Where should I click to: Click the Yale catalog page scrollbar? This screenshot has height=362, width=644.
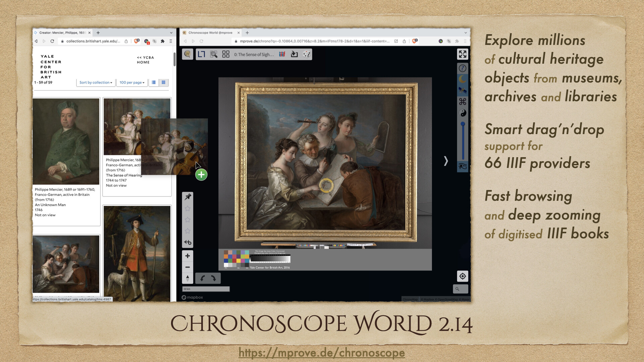click(174, 59)
